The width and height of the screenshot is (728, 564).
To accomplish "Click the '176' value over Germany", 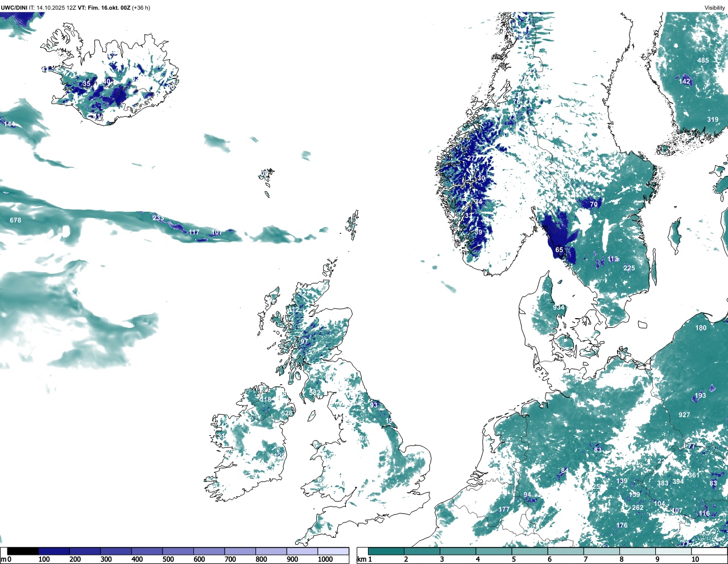I will click(x=622, y=525).
